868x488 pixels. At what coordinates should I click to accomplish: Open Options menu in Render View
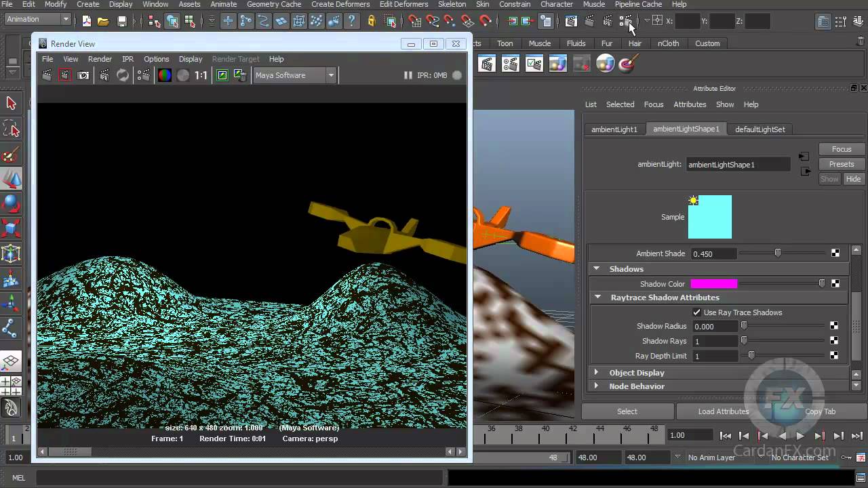click(x=156, y=59)
